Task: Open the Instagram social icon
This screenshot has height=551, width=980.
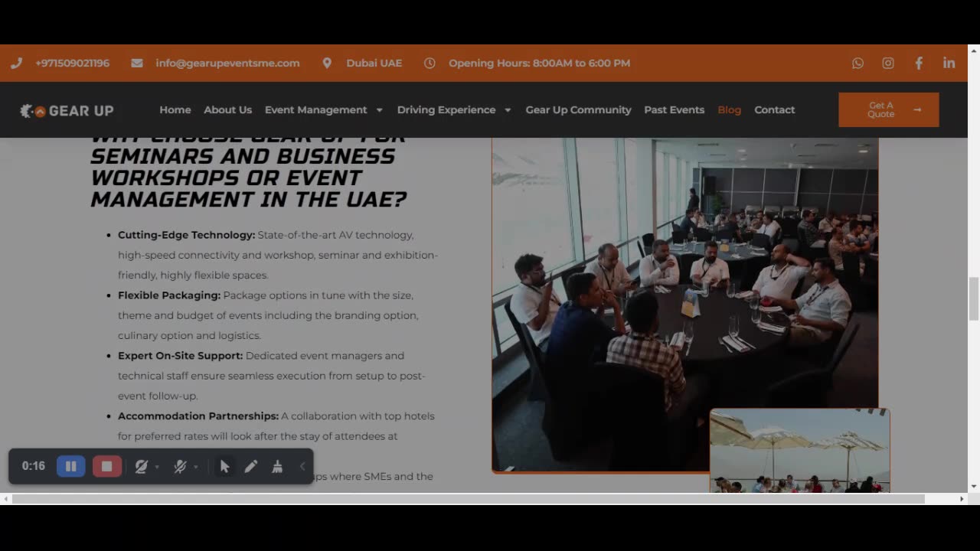Action: pos(888,64)
